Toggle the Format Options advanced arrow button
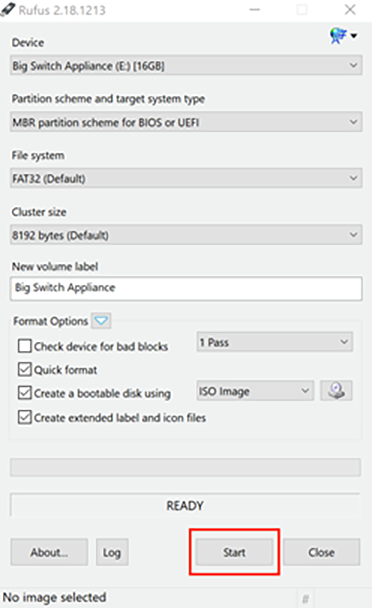This screenshot has width=372, height=608. click(101, 321)
